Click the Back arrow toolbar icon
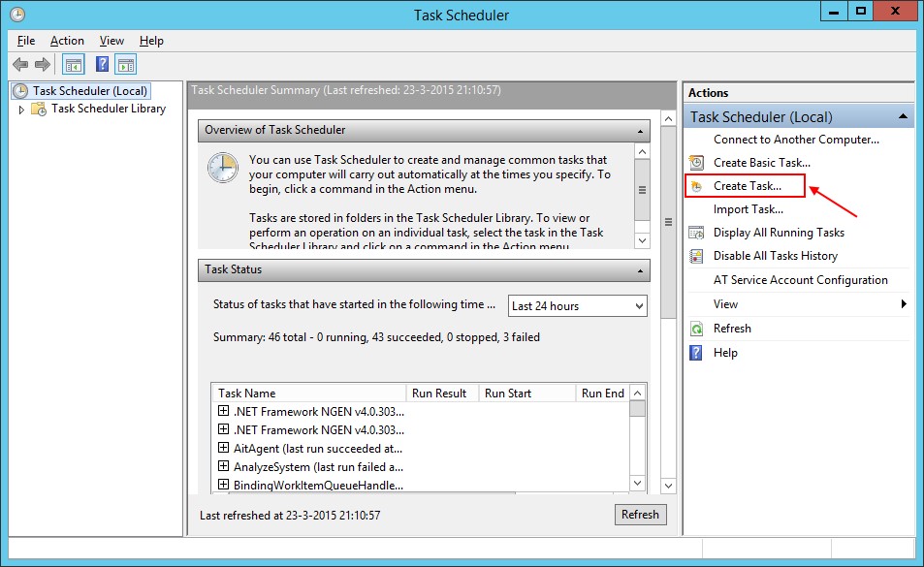Image resolution: width=924 pixels, height=567 pixels. 20,65
